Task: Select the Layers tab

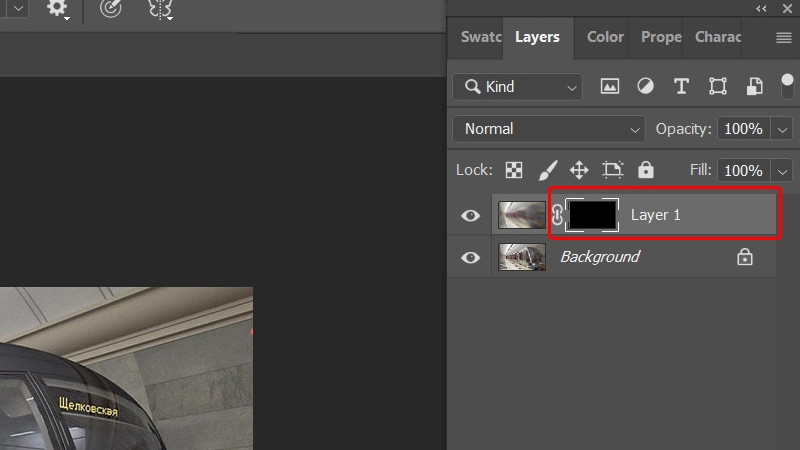Action: coord(537,37)
